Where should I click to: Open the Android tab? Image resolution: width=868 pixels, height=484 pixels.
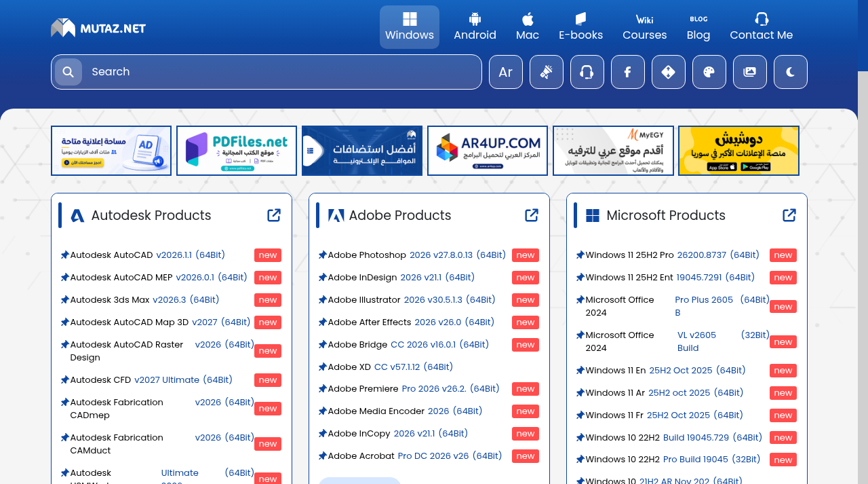(475, 27)
